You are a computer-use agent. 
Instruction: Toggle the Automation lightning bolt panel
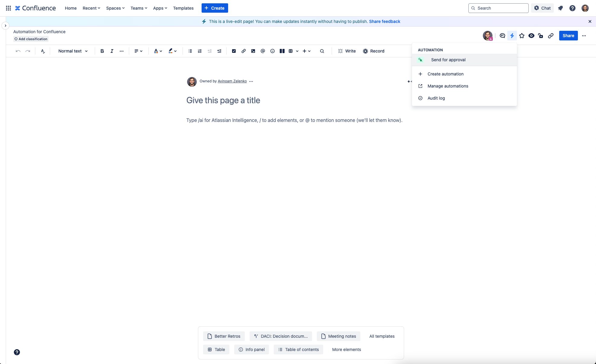pos(512,35)
